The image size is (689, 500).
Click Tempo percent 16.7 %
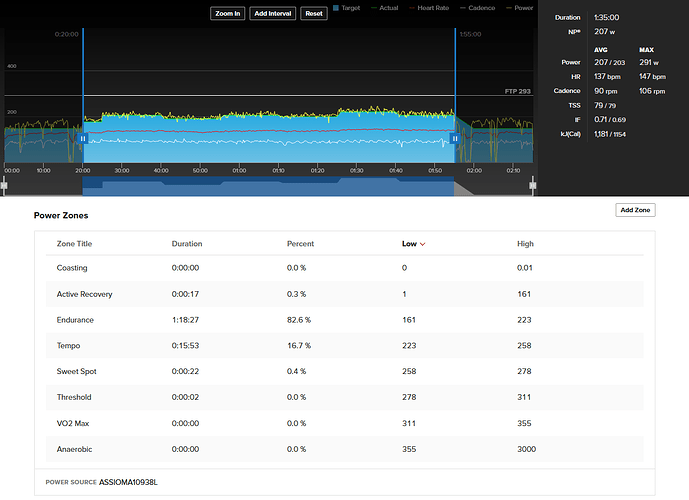click(299, 346)
